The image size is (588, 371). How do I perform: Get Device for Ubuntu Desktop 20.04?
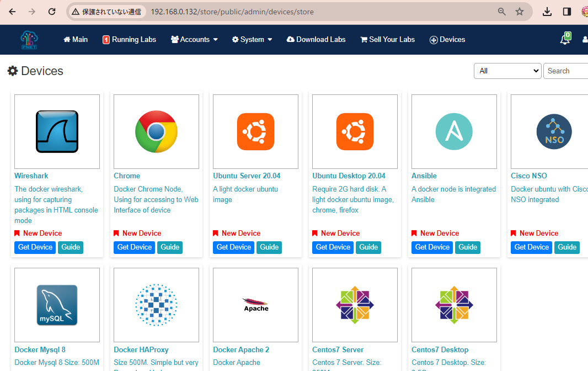coord(333,247)
